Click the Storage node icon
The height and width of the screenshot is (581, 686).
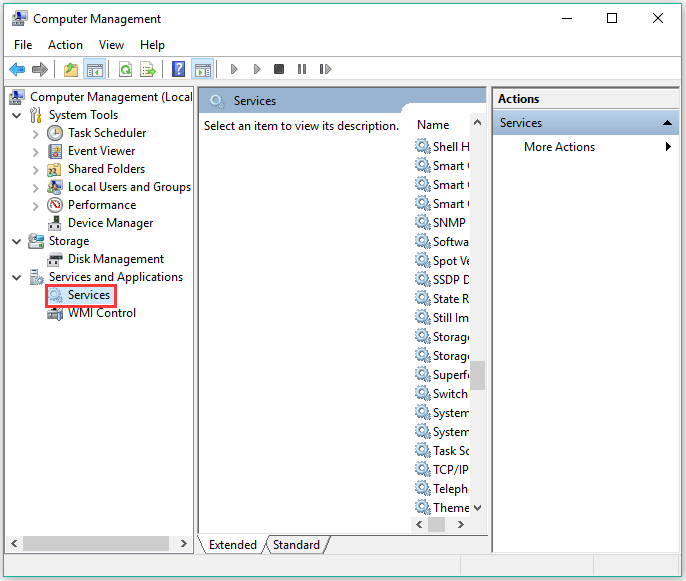[36, 241]
